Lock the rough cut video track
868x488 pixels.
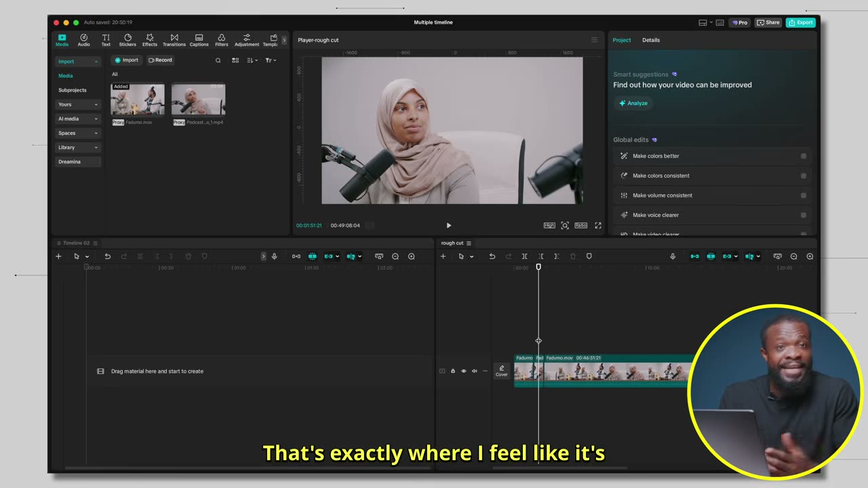453,371
